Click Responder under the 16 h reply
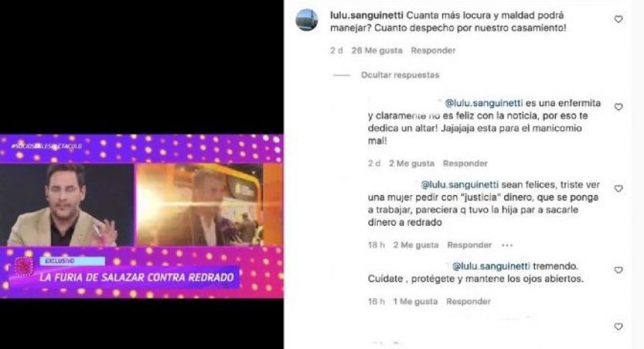 468,302
